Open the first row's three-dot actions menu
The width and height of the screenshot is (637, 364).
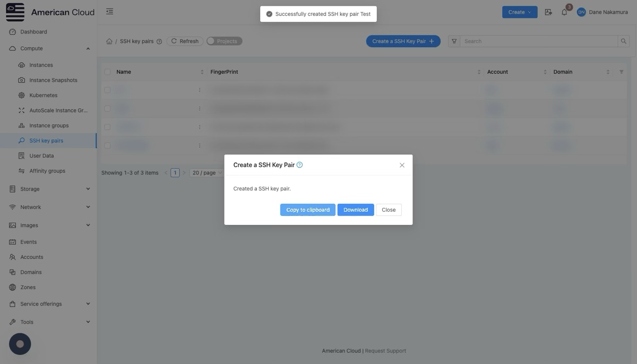tap(200, 90)
